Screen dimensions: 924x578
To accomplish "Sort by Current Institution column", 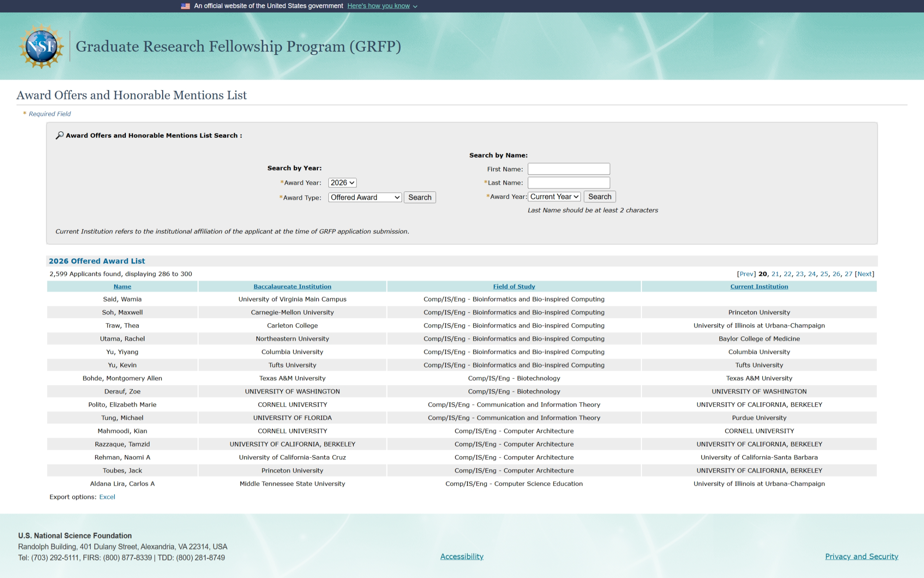I will pos(759,286).
